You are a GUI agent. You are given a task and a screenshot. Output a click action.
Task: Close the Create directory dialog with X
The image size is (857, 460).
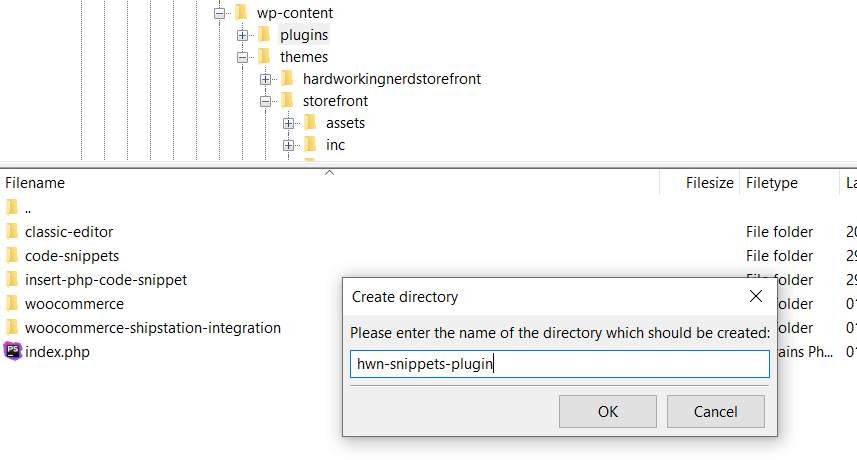[756, 296]
